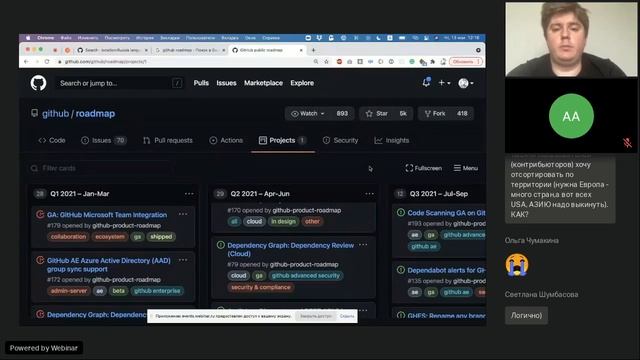
Task: Open the Explore header link
Action: pos(302,83)
